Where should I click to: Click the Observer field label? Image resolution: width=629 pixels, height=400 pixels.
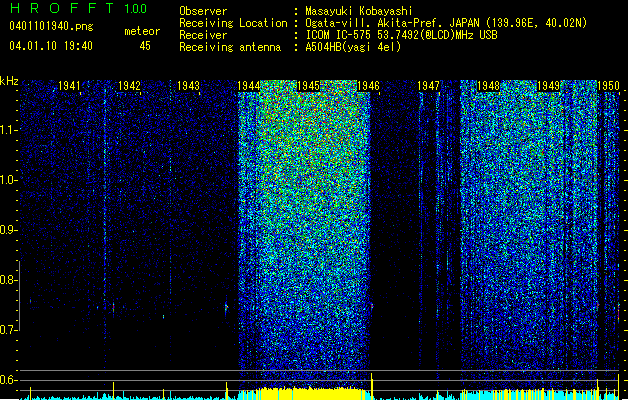pos(203,11)
